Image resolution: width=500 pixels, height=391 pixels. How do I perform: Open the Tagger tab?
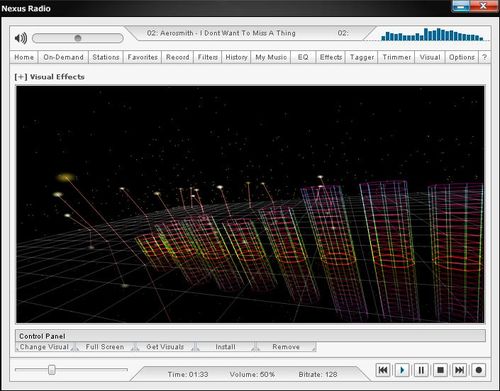tap(362, 57)
